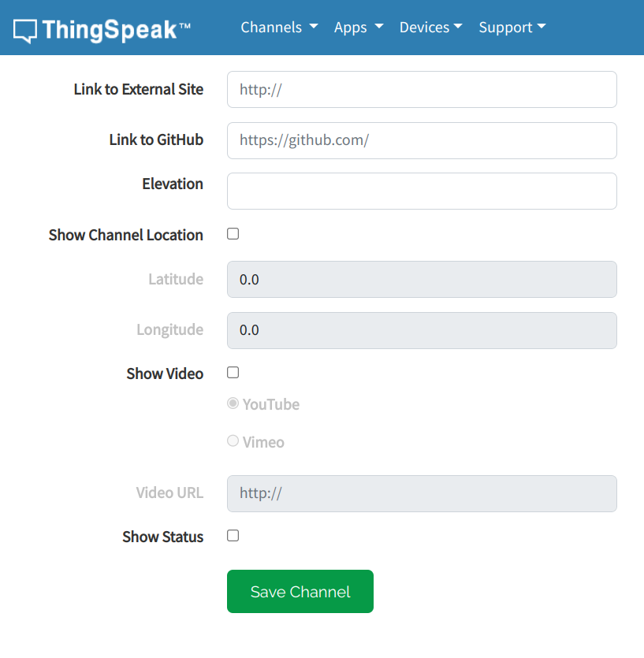Select the YouTube radio option
Viewport: 644px width, 658px height.
[x=233, y=403]
